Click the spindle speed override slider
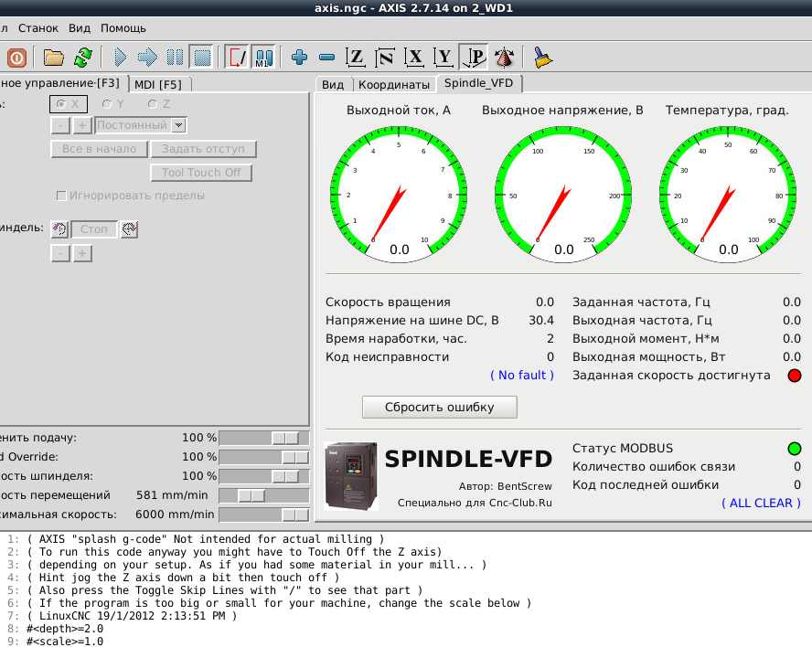Image resolution: width=812 pixels, height=647 pixels. click(264, 477)
